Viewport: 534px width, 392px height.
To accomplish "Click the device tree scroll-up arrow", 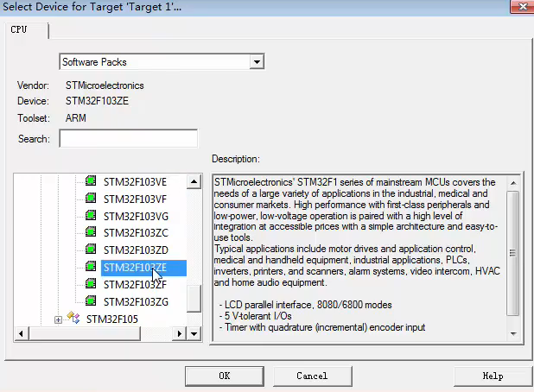I will pos(194,181).
